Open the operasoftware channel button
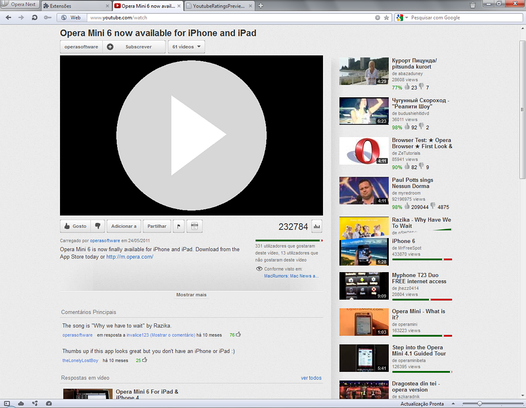This screenshot has width=526, height=408. click(81, 47)
